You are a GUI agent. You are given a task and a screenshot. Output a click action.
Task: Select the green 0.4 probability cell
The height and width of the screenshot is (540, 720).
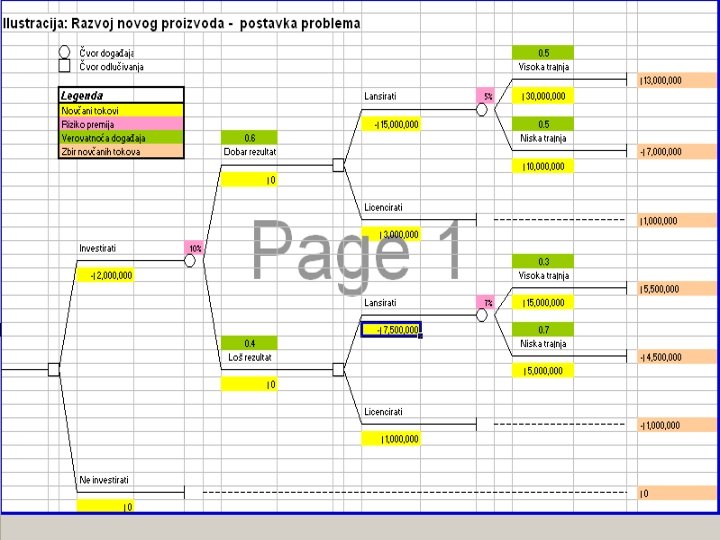click(249, 343)
